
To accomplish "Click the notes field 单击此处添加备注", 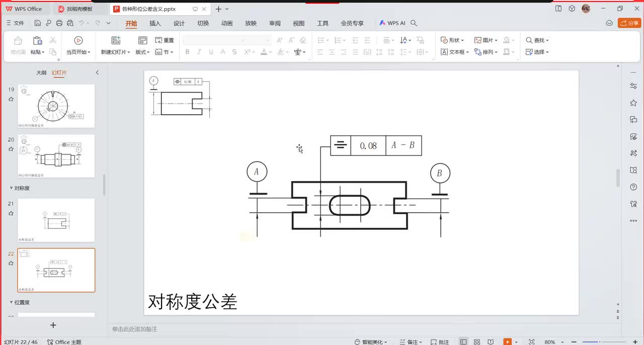I will 135,329.
